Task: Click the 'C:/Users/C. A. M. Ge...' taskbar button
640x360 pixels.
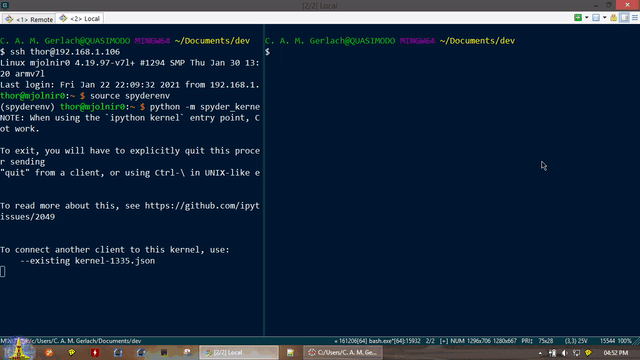Action: 343,352
